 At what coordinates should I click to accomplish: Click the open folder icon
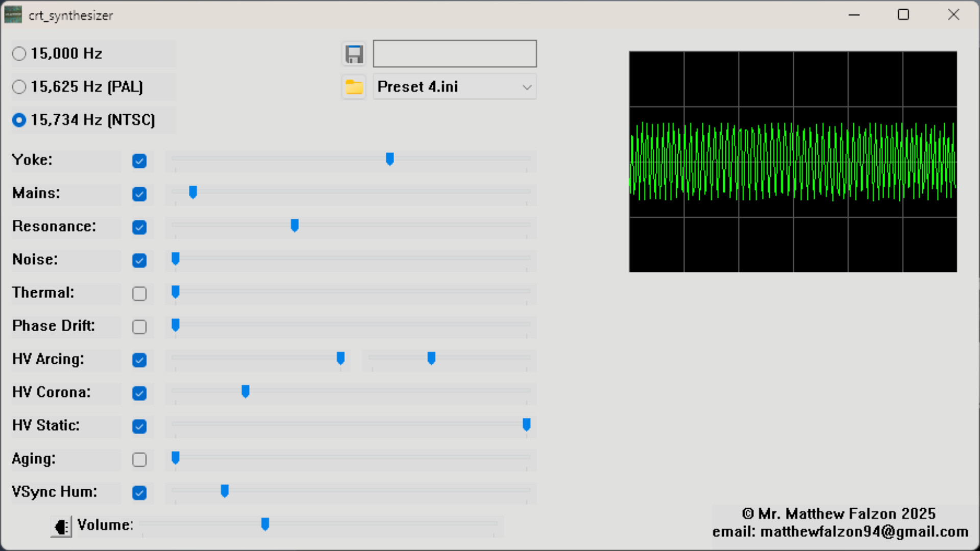point(354,87)
